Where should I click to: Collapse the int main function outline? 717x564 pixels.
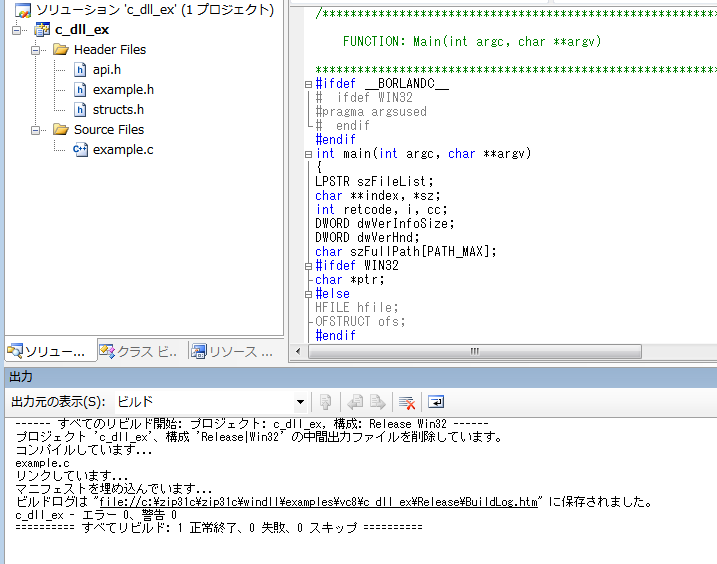(x=308, y=155)
